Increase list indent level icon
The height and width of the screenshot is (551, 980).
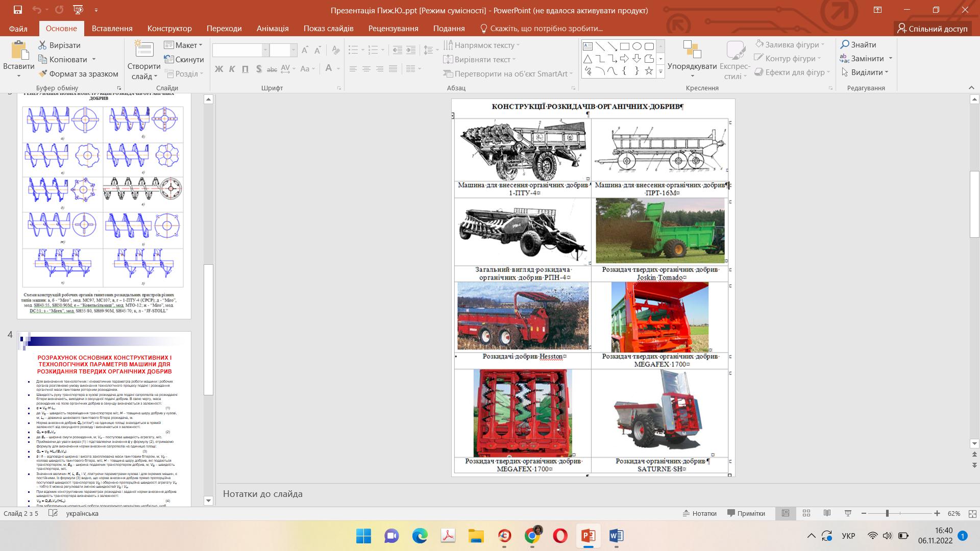[x=411, y=50]
